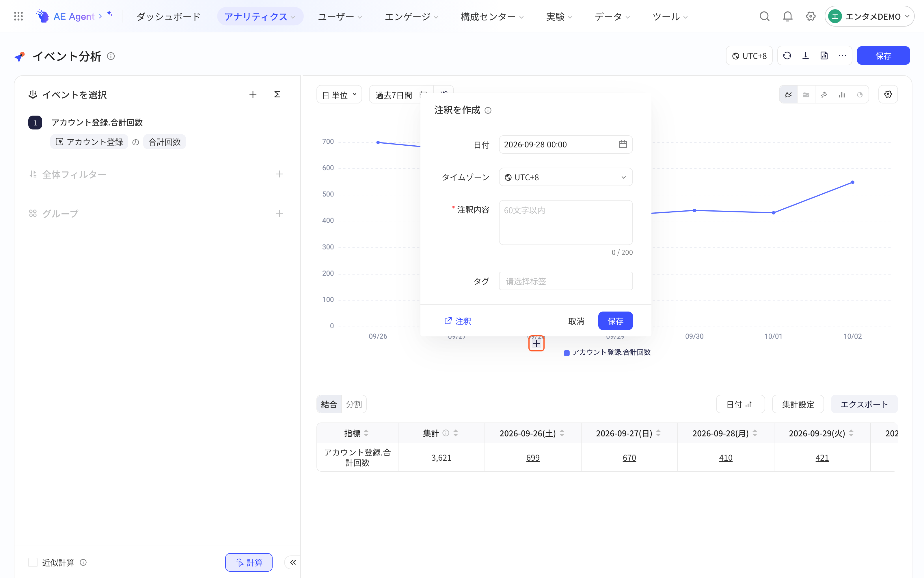
Task: Select the bar chart type icon
Action: 842,95
